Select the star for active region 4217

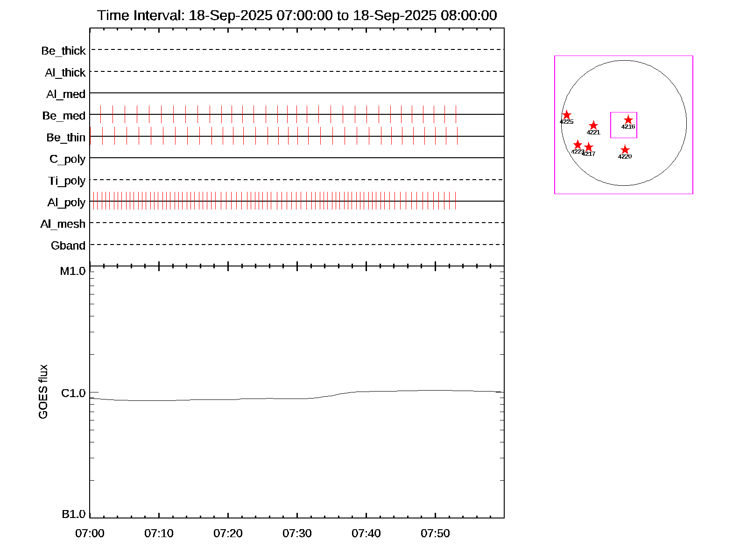[x=589, y=147]
